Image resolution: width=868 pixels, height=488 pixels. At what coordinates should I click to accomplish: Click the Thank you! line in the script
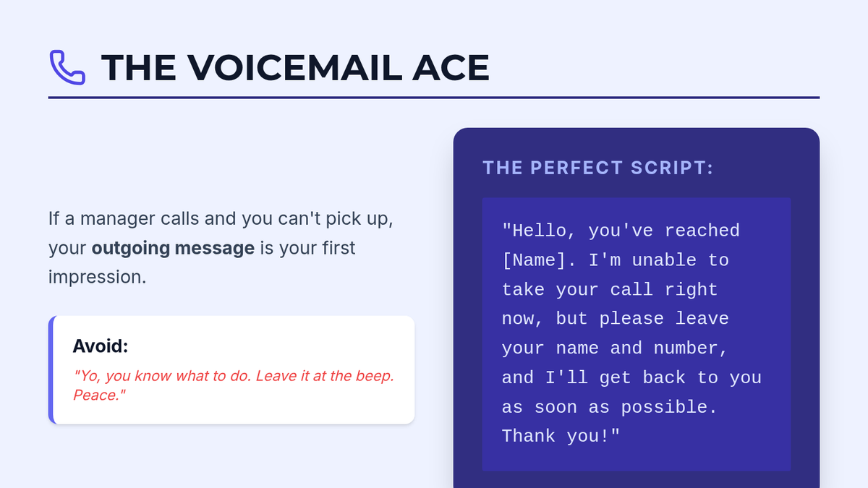pyautogui.click(x=561, y=436)
